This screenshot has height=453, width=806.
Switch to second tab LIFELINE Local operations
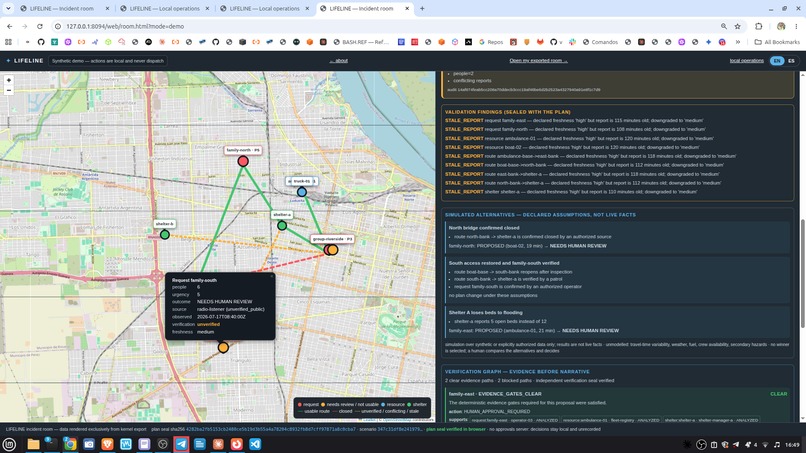click(164, 8)
